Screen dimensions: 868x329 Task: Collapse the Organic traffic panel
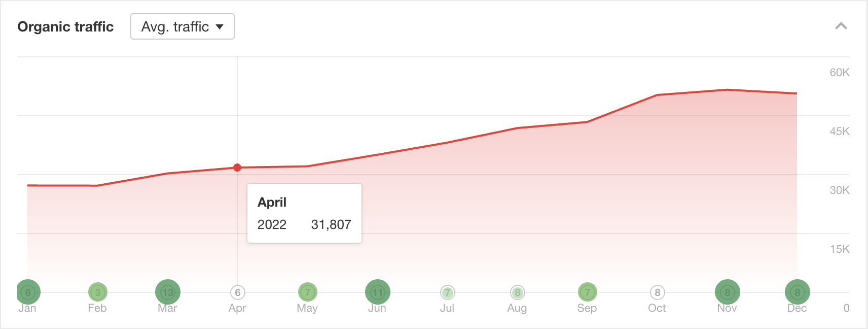tap(841, 25)
